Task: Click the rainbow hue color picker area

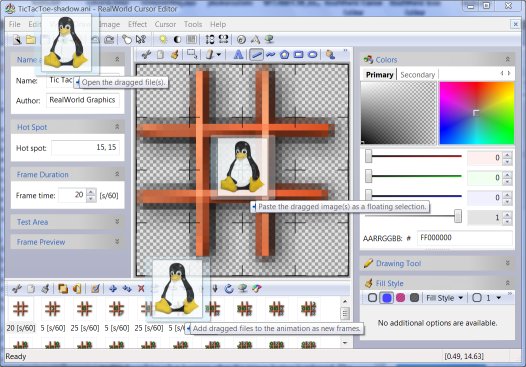Action: (x=477, y=113)
